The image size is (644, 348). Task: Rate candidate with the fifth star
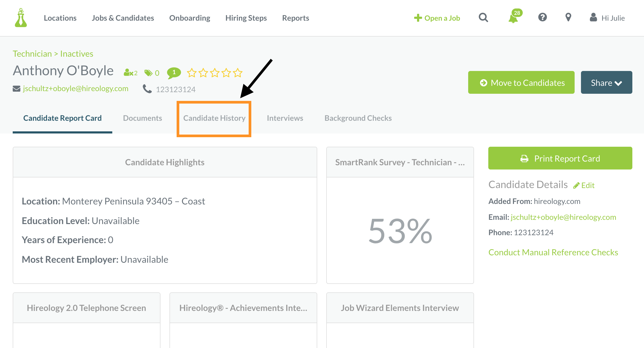238,73
